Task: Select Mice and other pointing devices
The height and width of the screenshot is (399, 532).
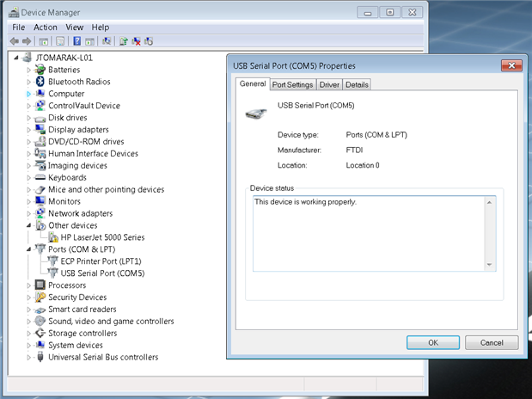Action: (x=107, y=189)
